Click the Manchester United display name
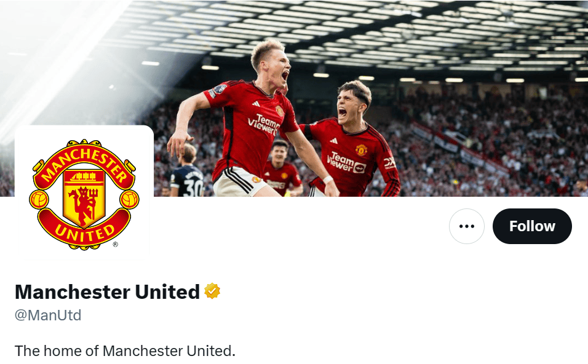Screen dimensions: 588x364 (107, 291)
